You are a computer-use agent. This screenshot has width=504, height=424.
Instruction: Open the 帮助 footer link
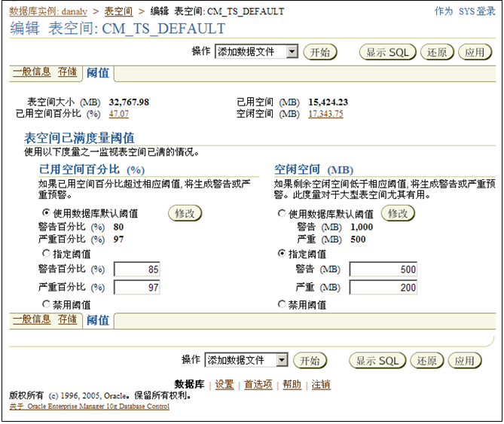(x=292, y=384)
